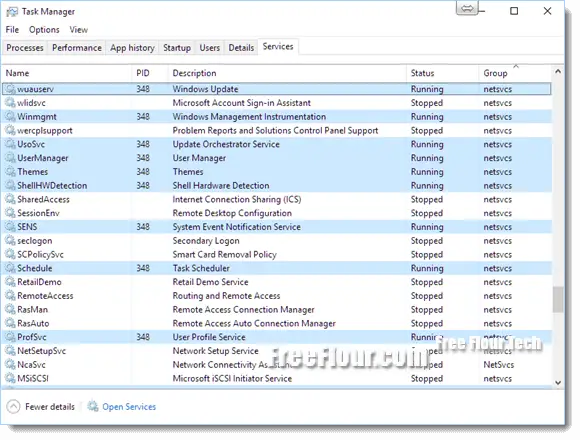The width and height of the screenshot is (580, 440).
Task: Click the gear icon beside SCPolicySvc
Action: (x=10, y=254)
